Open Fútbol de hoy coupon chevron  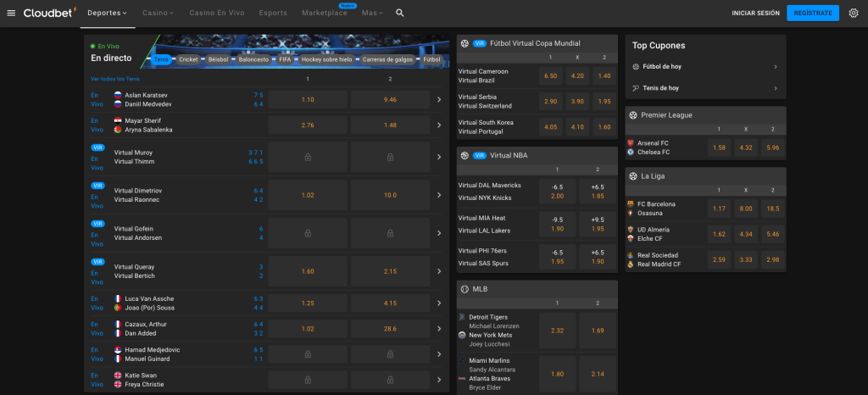tap(776, 67)
